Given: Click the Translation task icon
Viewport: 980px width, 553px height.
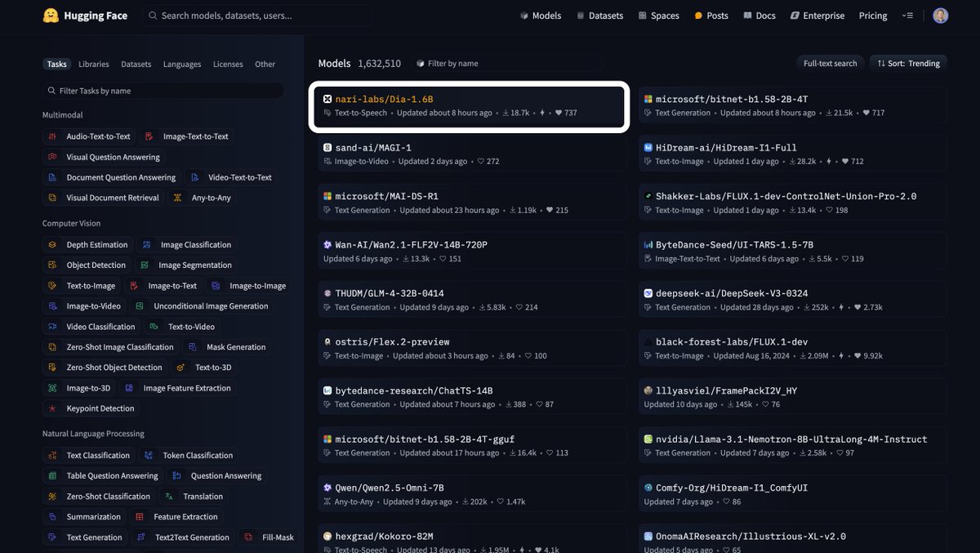Looking at the screenshot, I should coord(169,497).
